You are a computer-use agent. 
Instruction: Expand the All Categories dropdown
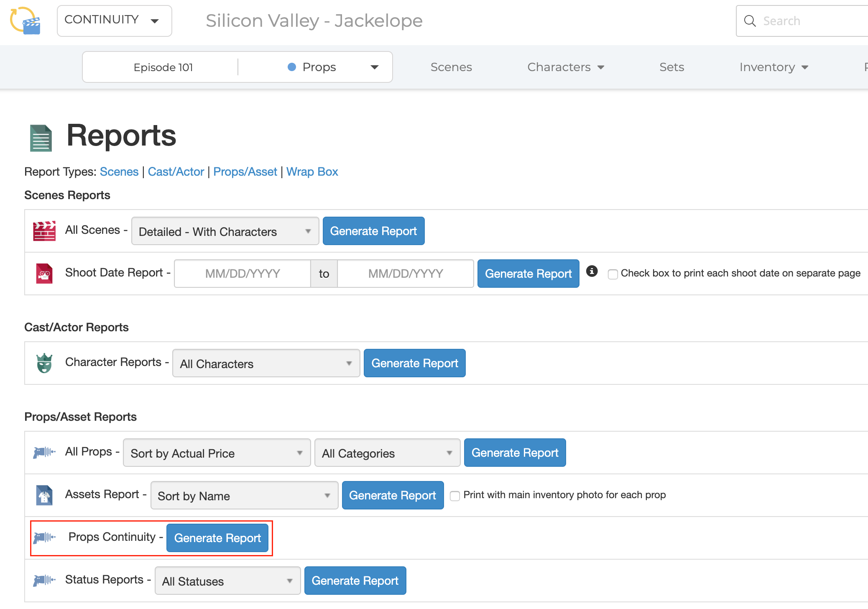pos(388,453)
